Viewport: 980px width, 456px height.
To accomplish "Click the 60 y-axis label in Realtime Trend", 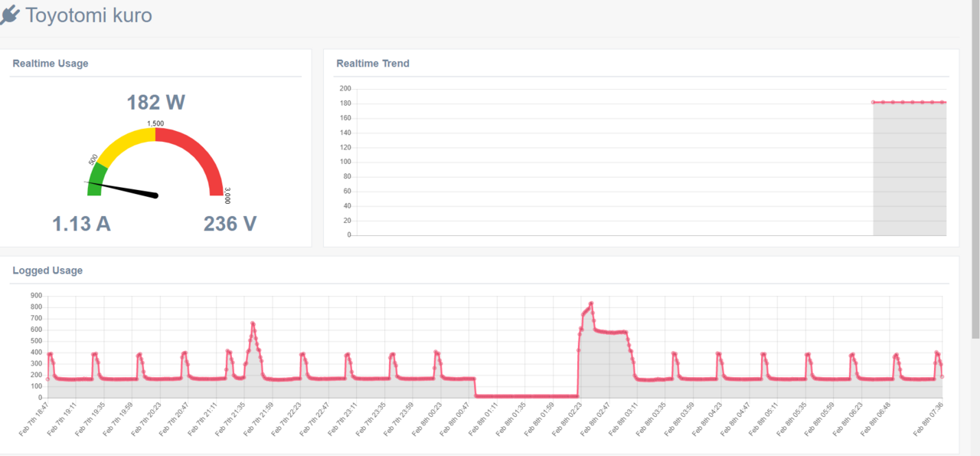I will tap(347, 191).
